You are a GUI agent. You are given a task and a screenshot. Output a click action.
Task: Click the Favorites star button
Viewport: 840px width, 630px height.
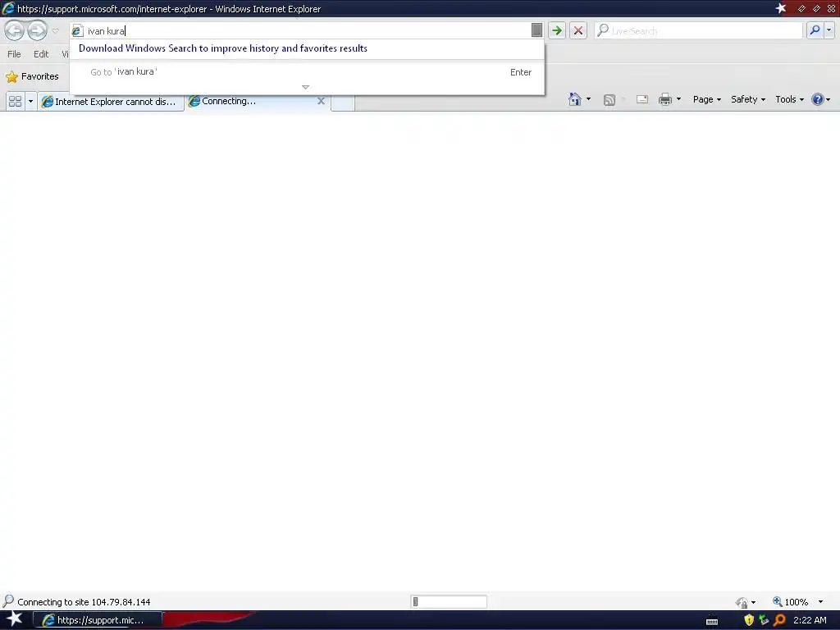[32, 76]
